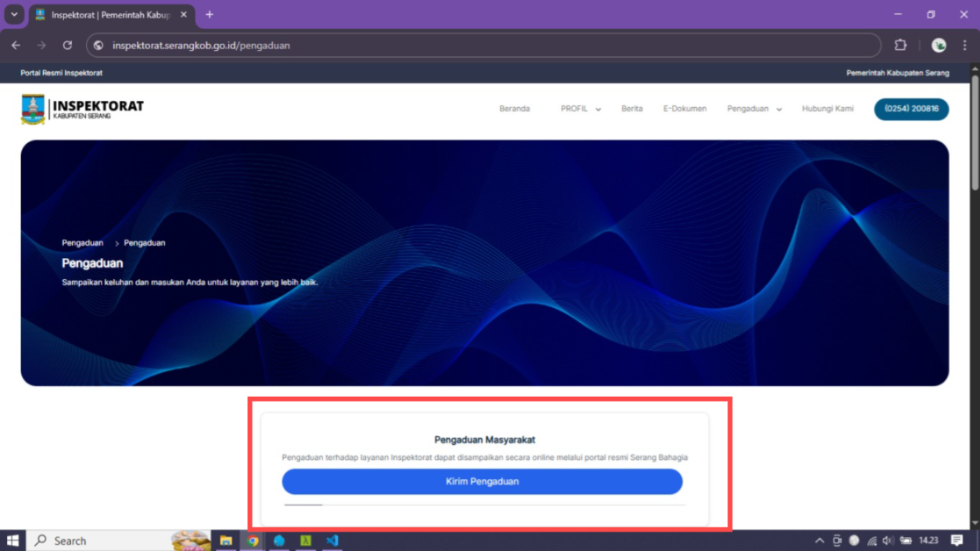Image resolution: width=980 pixels, height=551 pixels.
Task: Go to the Beranda menu item
Action: [514, 109]
